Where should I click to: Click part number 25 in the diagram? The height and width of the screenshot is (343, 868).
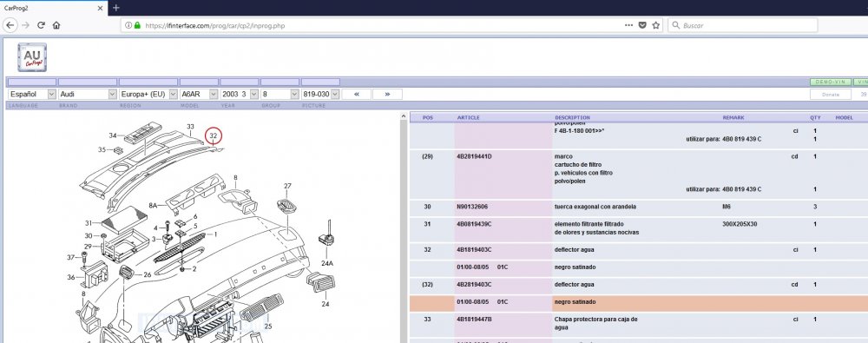pyautogui.click(x=268, y=327)
